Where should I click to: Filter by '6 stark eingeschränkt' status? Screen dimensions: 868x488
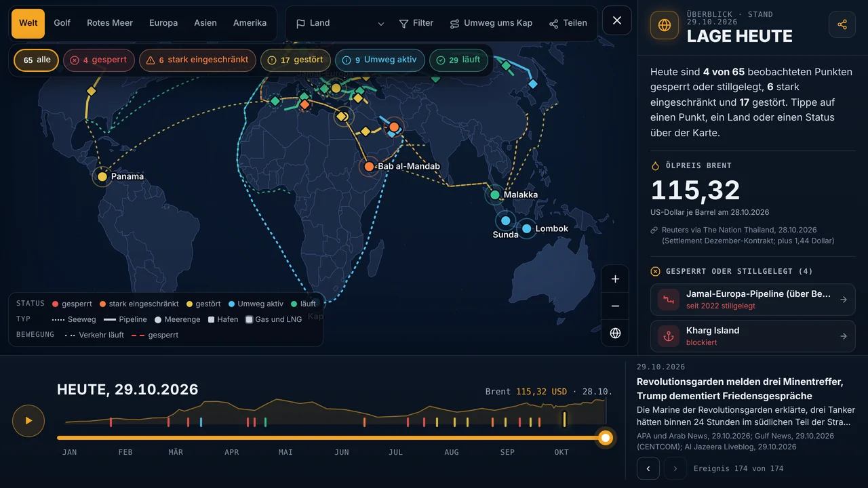pos(198,60)
